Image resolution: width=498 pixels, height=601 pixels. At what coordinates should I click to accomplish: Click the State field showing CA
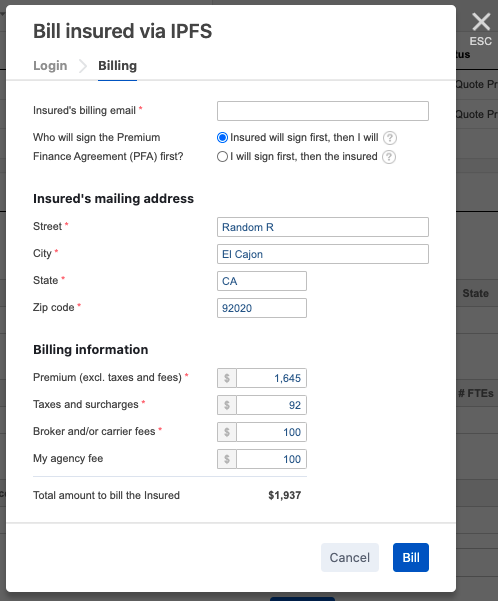[262, 281]
